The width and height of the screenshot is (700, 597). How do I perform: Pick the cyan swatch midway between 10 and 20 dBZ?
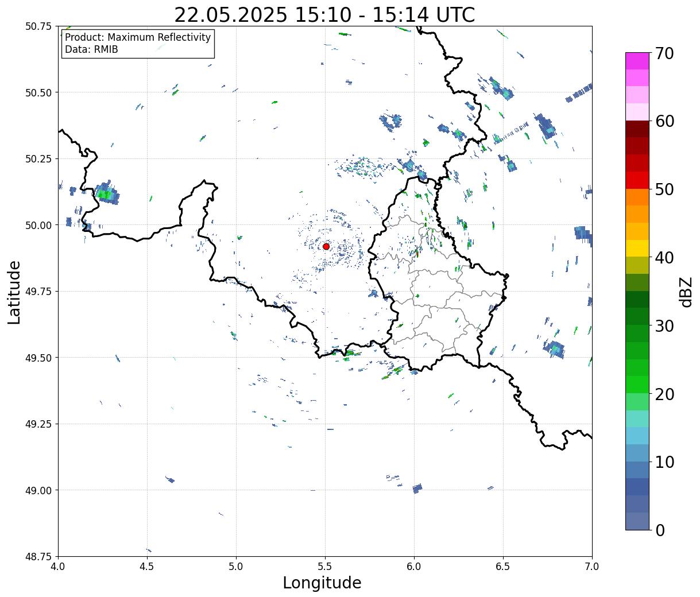click(x=637, y=436)
